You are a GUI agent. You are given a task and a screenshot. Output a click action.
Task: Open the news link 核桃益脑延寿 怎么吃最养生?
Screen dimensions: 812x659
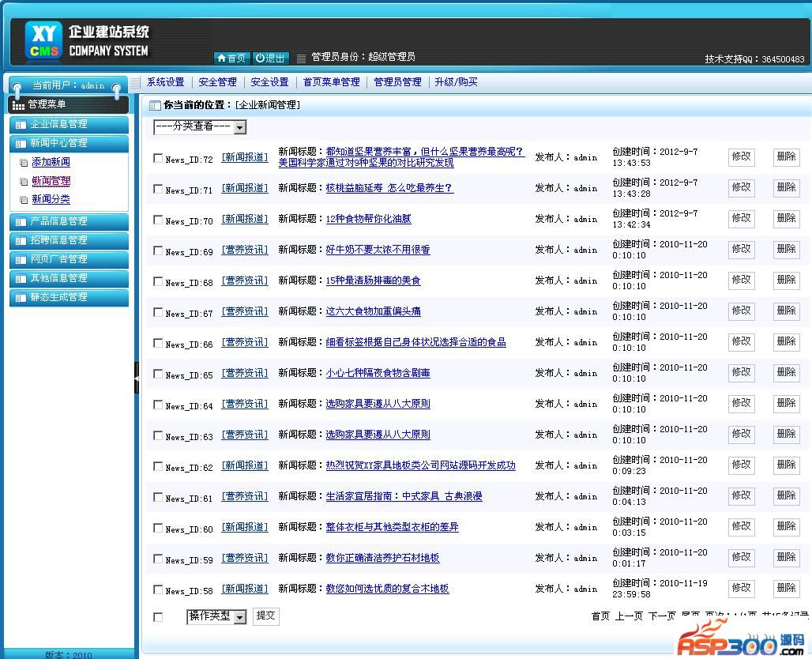(389, 188)
